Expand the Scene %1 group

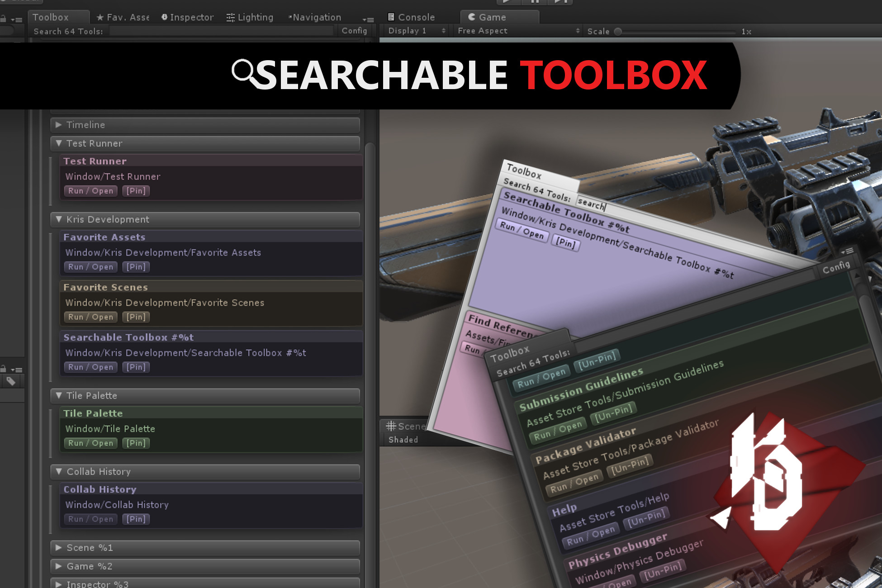(x=205, y=548)
